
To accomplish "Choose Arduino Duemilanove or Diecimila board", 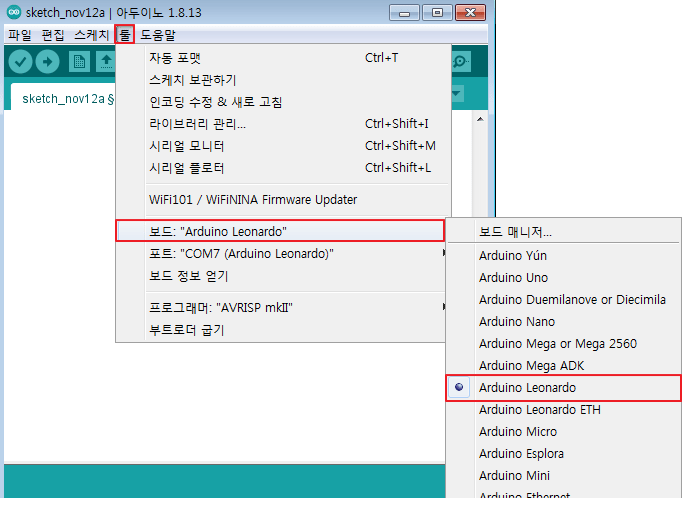I will pos(563,299).
